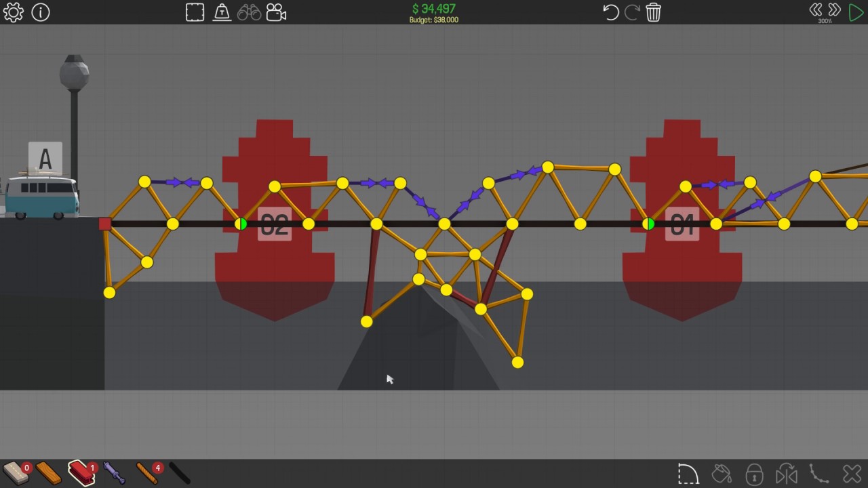Undo the last bridge edit

pos(610,12)
